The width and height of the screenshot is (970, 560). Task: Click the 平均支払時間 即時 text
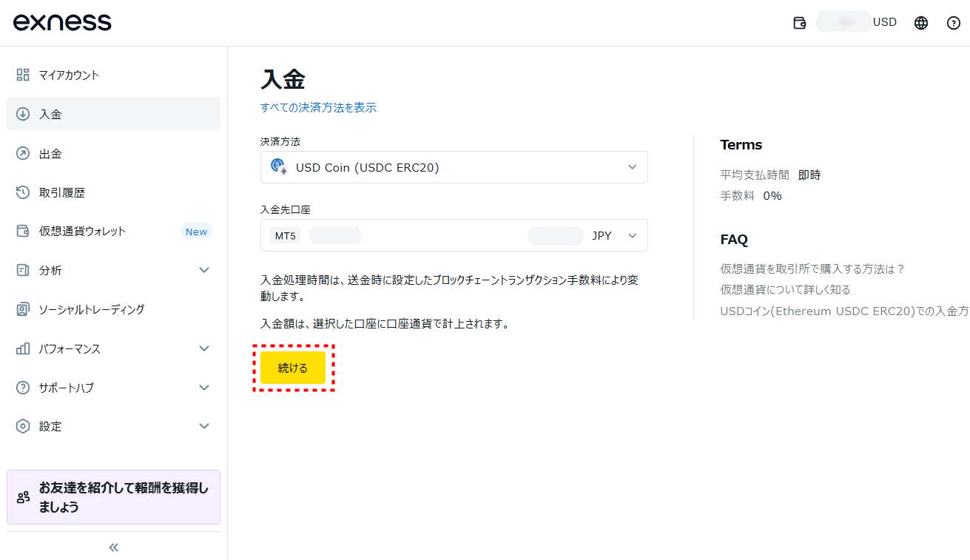[x=770, y=175]
